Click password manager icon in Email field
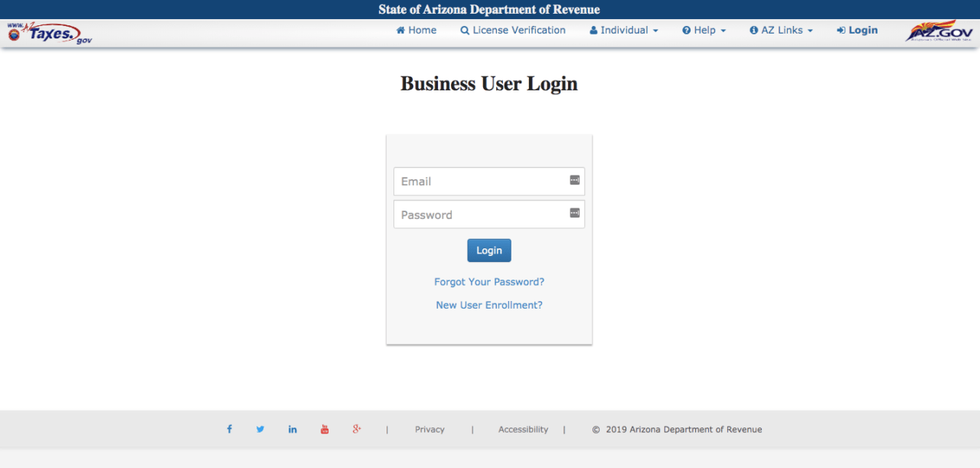 pos(574,180)
